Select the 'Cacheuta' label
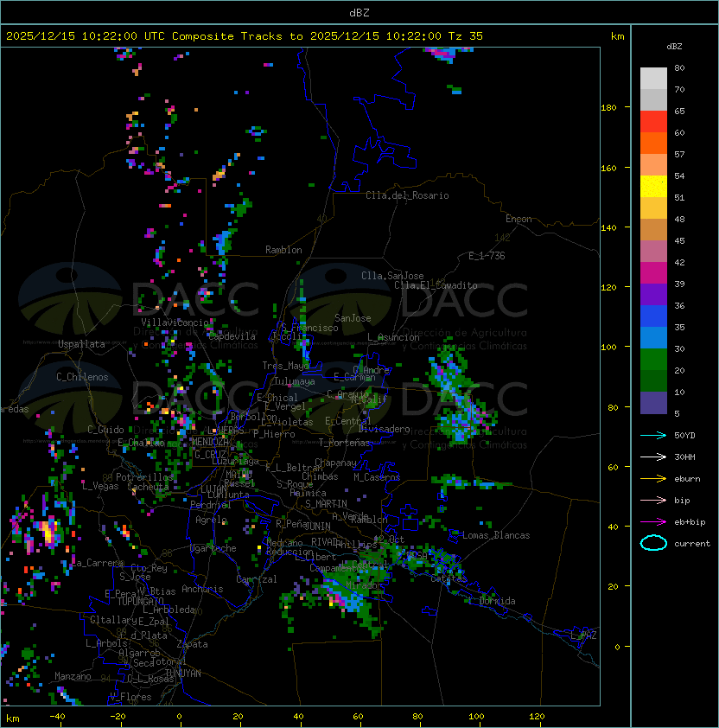This screenshot has width=719, height=728. [x=148, y=487]
